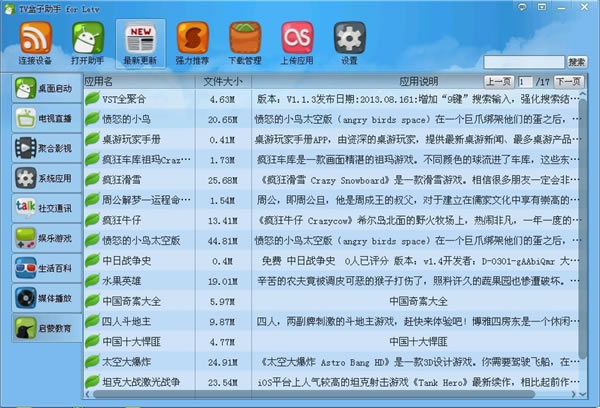Click the scroll-left arrow at list bottom

tap(88, 394)
